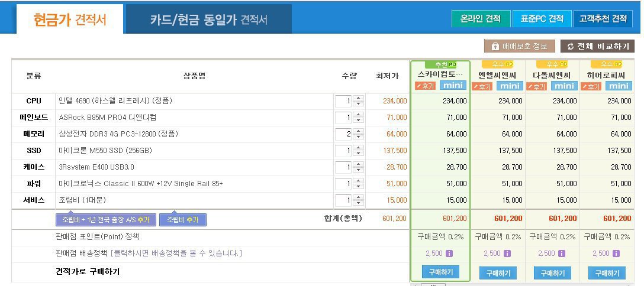Decrease 메모리 quantity with down arrow

tap(359, 137)
